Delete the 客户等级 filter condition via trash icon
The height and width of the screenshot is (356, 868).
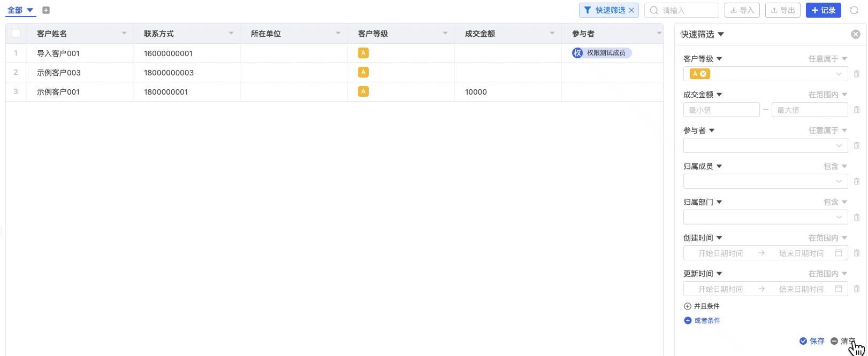click(857, 74)
